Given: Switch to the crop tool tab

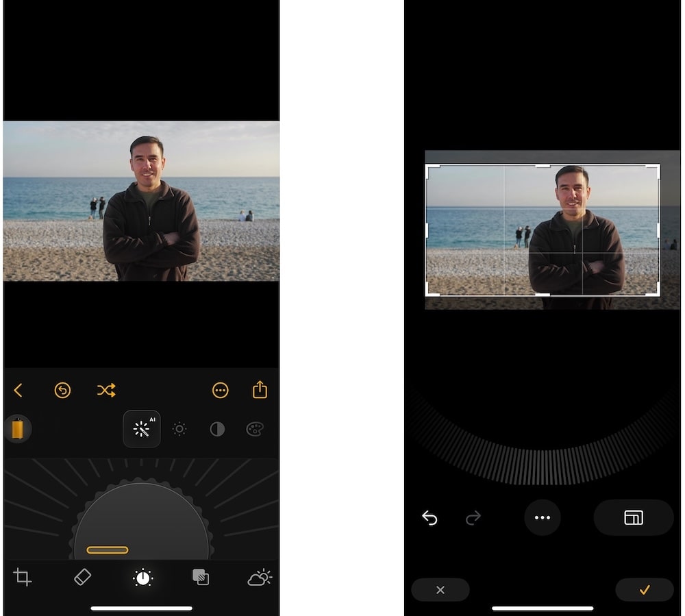Looking at the screenshot, I should (22, 577).
